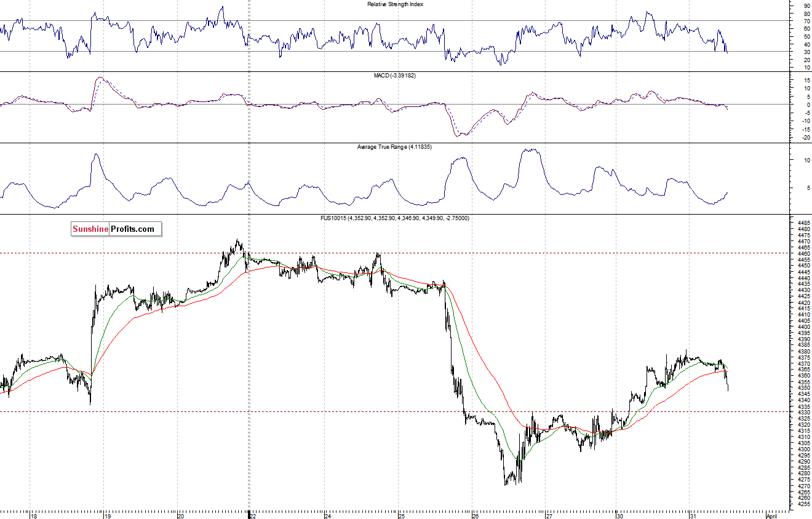Click the 90 value on RSI axis
Screen dimensions: 812x519
pyautogui.click(x=806, y=6)
